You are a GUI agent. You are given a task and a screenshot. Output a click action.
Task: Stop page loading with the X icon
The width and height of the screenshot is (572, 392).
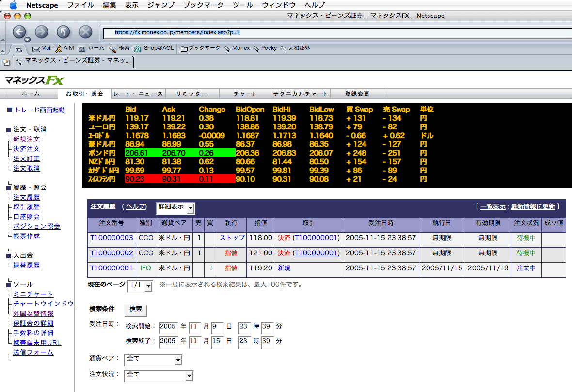pyautogui.click(x=85, y=32)
